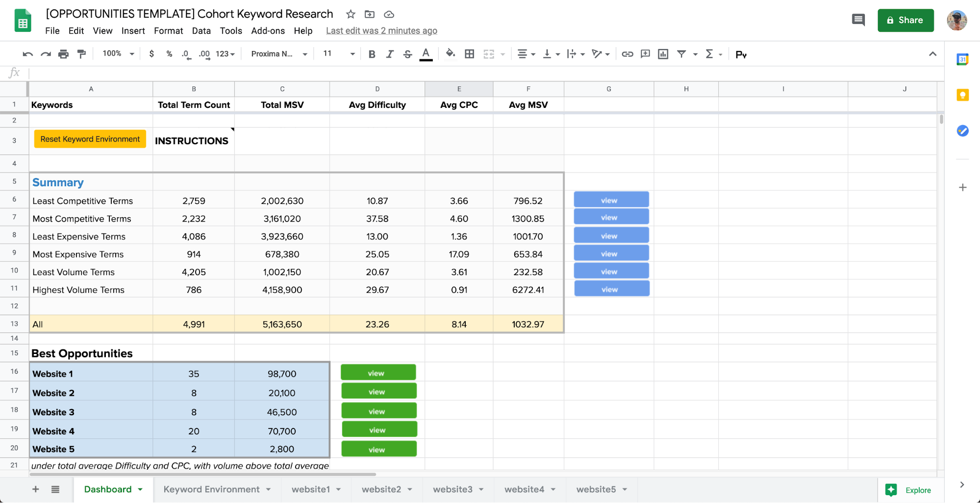
Task: Open the Last edit history link
Action: point(381,30)
